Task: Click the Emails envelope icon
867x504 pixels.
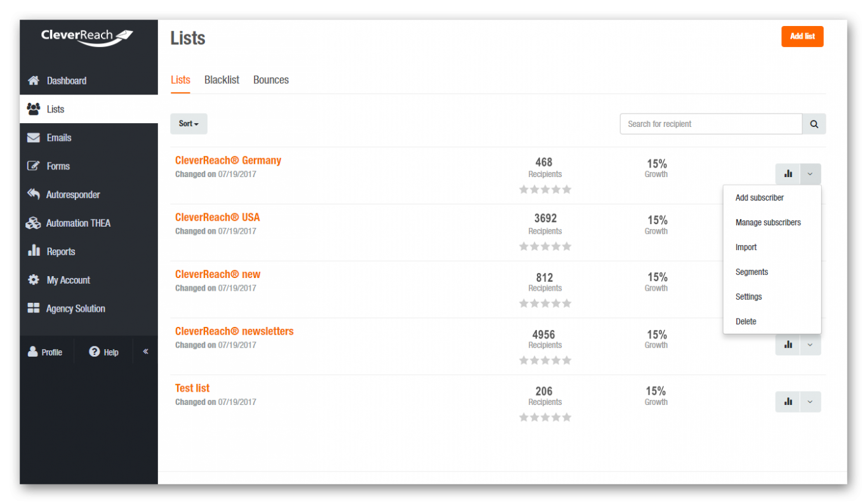Action: coord(34,138)
